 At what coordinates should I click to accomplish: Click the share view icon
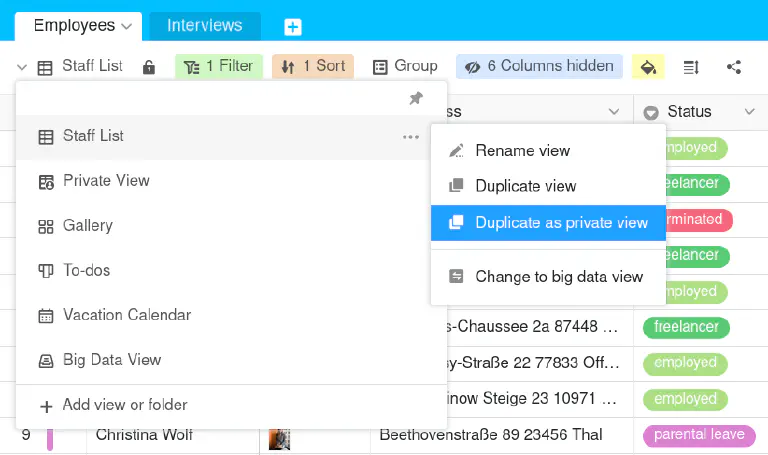734,67
